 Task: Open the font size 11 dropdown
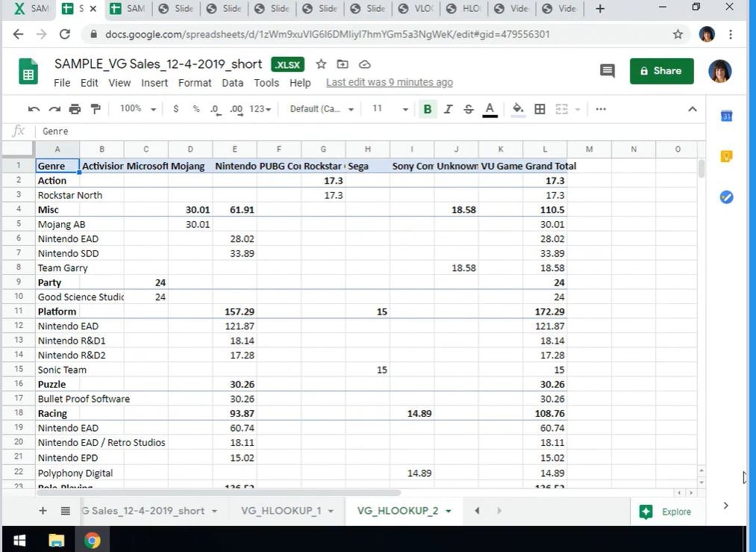[390, 109]
